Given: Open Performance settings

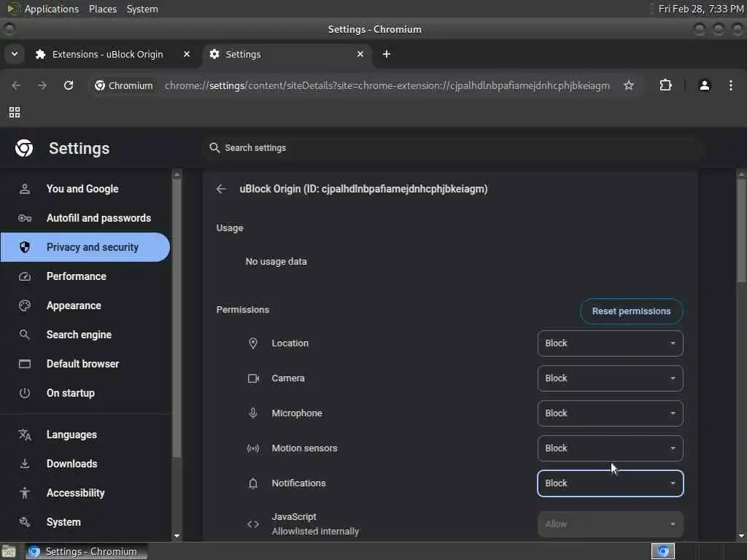Looking at the screenshot, I should [85, 276].
